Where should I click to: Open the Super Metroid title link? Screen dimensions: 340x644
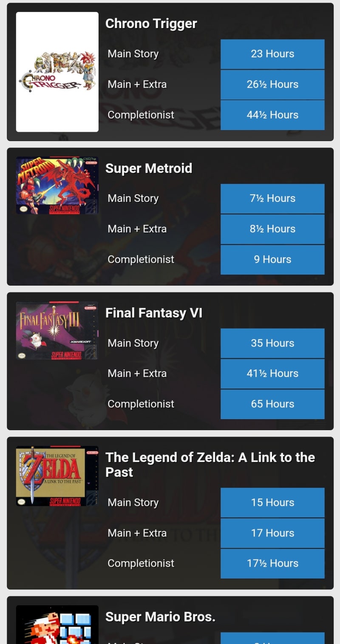tap(149, 168)
